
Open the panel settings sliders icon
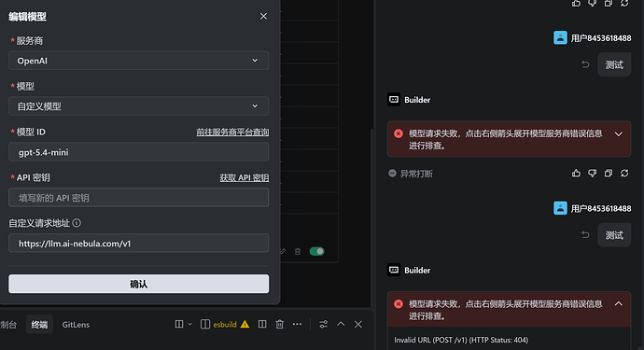[x=324, y=324]
